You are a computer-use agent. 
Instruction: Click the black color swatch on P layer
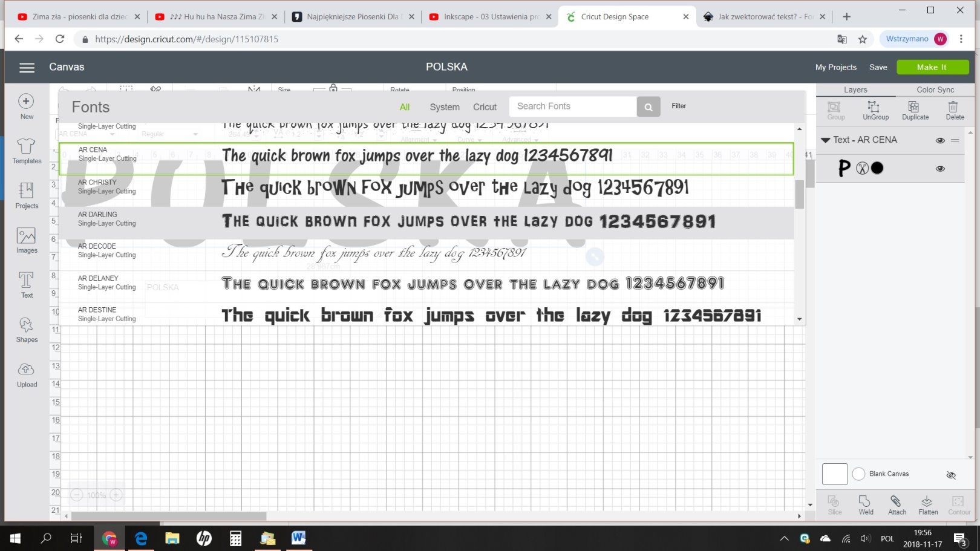point(877,168)
